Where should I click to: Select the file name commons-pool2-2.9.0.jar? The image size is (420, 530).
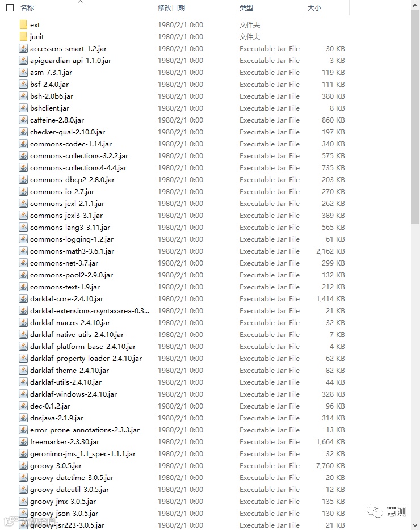coord(72,275)
